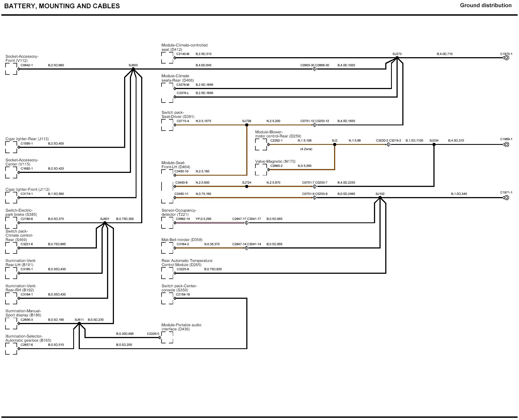This screenshot has height=420, width=519.
Task: Click the "(4 Zone)" annotation text
Action: click(306, 149)
